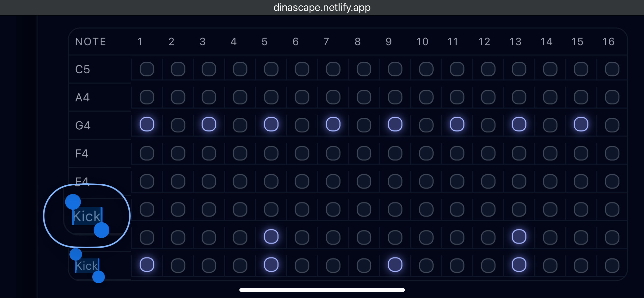Disable step 9 on the bottom Kick track
The height and width of the screenshot is (298, 644).
[395, 265]
